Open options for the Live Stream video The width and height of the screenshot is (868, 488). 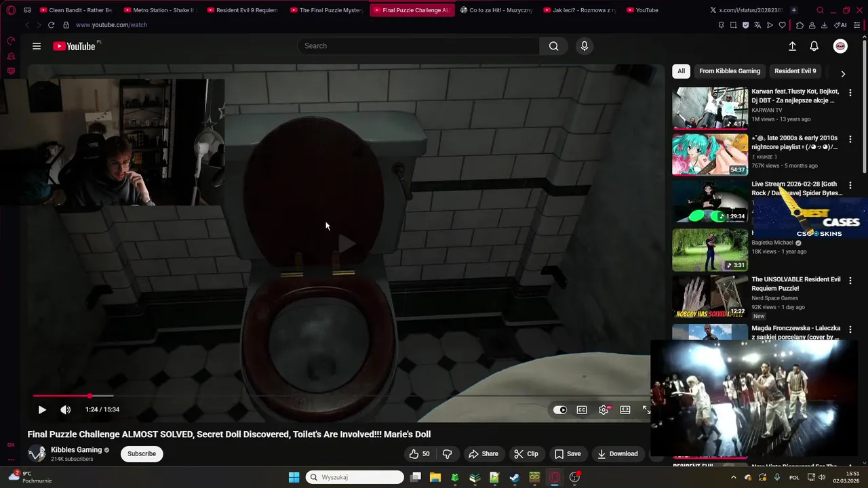850,186
